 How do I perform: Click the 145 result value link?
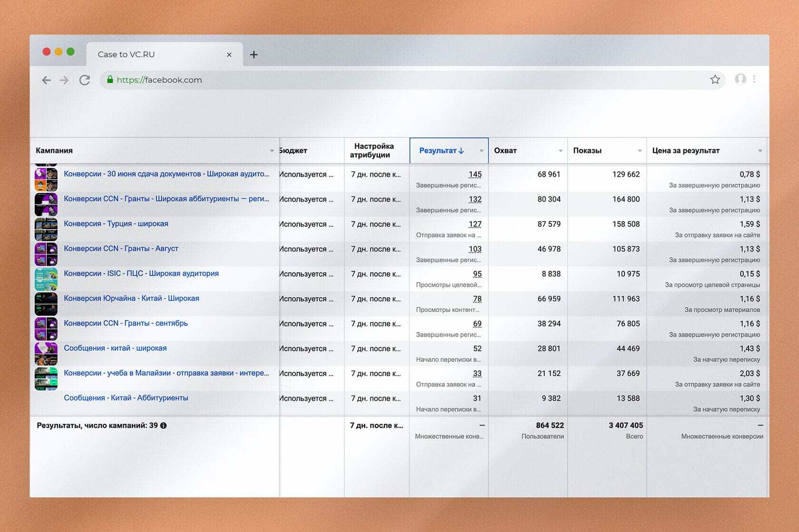click(x=475, y=174)
